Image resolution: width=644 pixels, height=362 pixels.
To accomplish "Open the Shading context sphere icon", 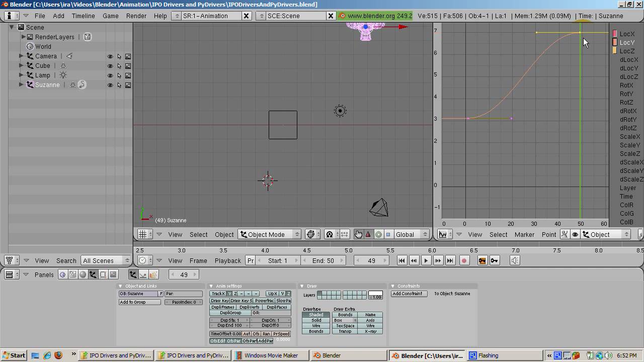I will 83,275.
